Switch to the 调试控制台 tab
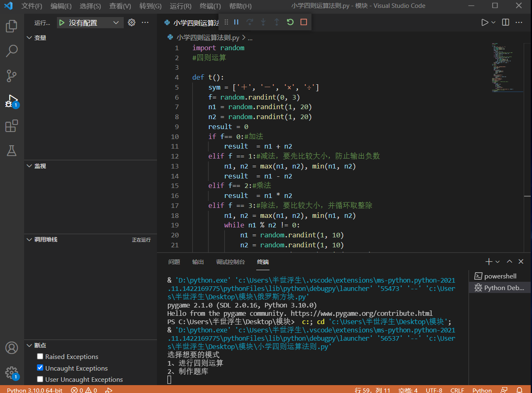The height and width of the screenshot is (393, 532). click(x=230, y=262)
